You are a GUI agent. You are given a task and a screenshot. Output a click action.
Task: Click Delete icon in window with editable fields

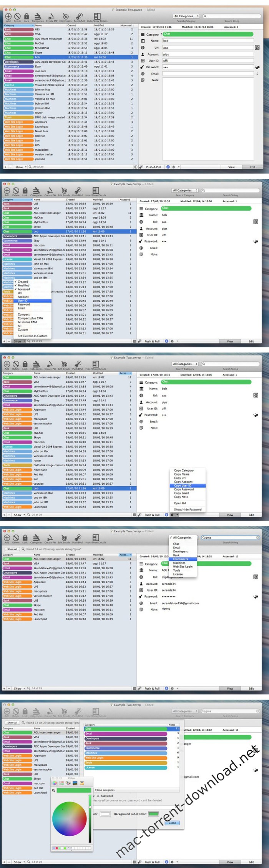[x=17, y=16]
